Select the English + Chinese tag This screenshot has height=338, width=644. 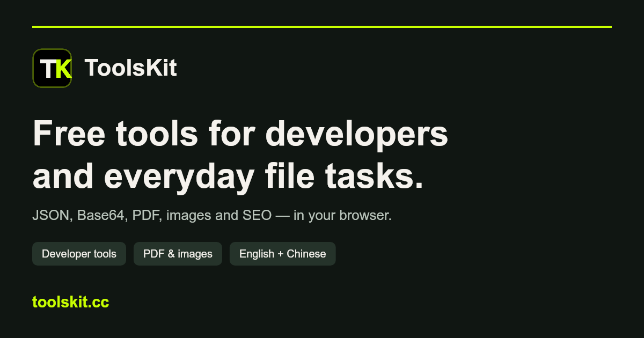(282, 254)
